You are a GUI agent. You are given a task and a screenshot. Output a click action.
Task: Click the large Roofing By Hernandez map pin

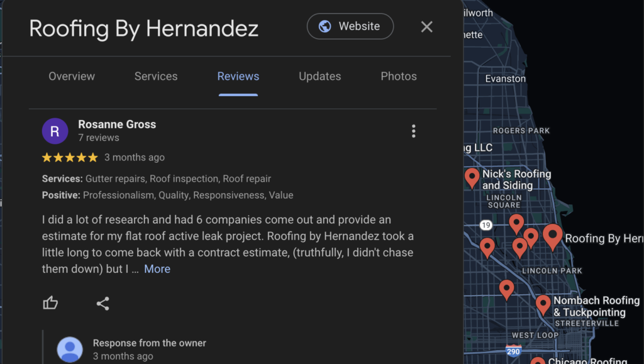click(x=552, y=236)
